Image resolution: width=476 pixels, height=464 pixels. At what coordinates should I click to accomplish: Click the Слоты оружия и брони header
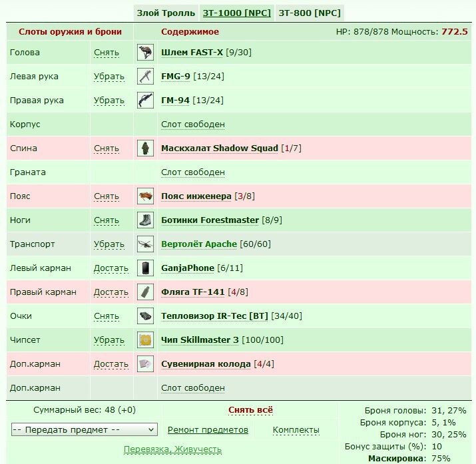coord(70,32)
